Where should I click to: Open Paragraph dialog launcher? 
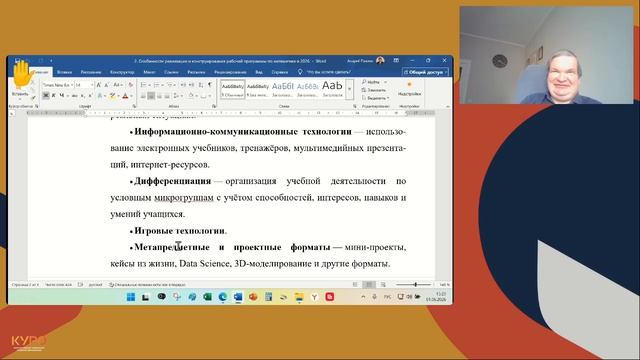click(x=214, y=106)
